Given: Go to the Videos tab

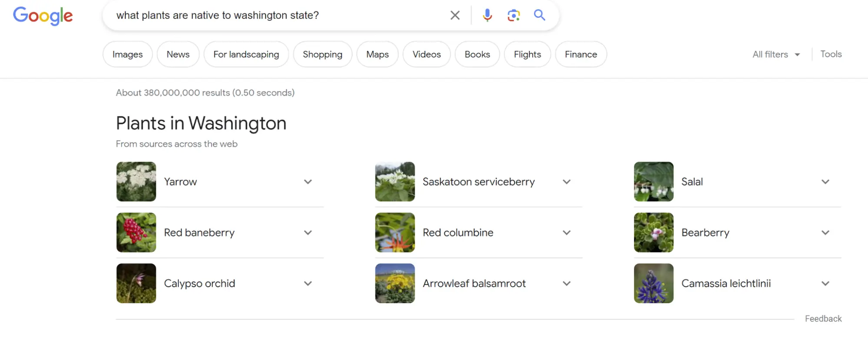Looking at the screenshot, I should click(x=426, y=54).
